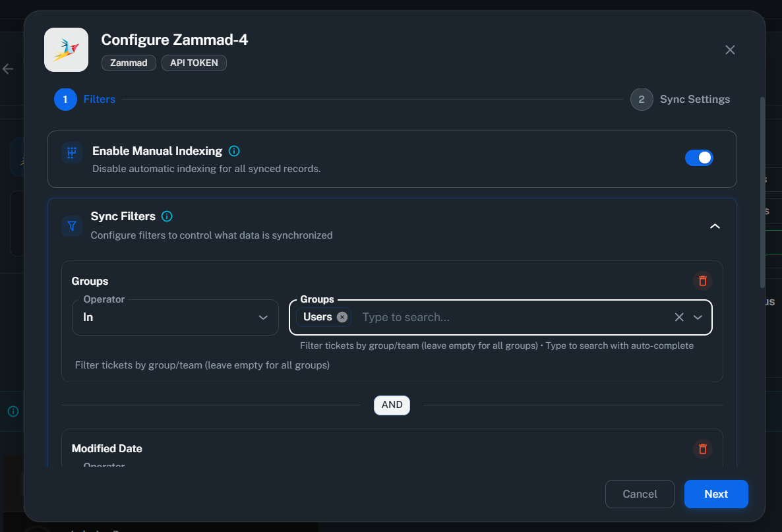Click the blue funnel icon beside Sync Filters
Image resolution: width=782 pixels, height=532 pixels.
(71, 225)
